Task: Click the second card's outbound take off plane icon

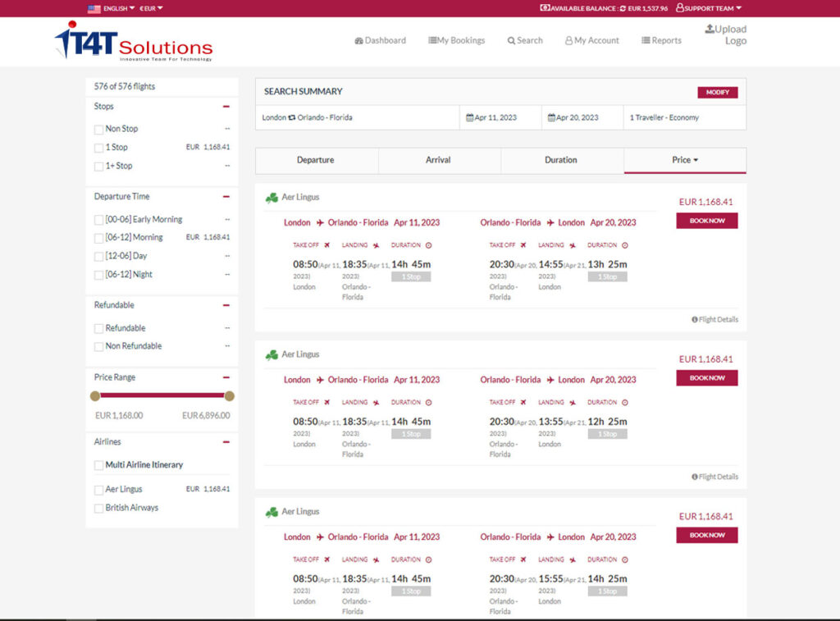Action: [x=326, y=402]
